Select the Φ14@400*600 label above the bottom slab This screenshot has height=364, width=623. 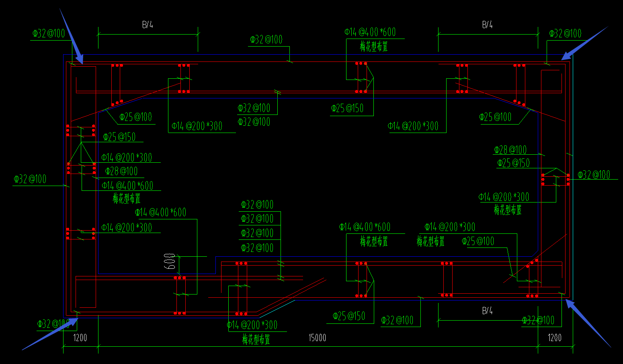pyautogui.click(x=365, y=227)
